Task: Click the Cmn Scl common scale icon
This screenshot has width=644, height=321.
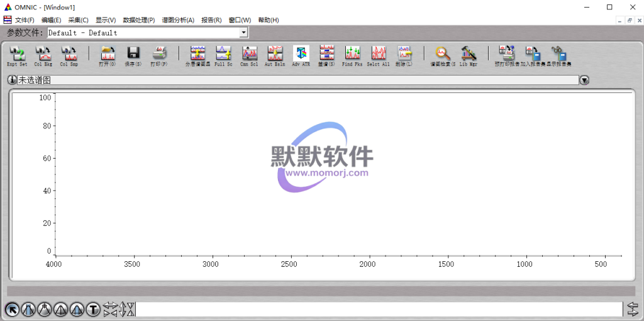Action: (249, 55)
